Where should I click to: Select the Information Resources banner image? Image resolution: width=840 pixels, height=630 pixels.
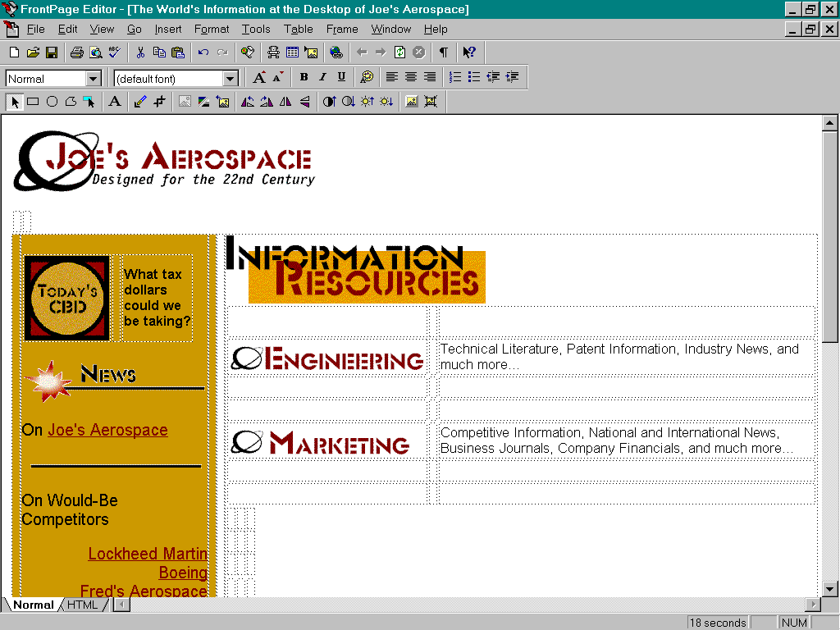click(x=356, y=270)
